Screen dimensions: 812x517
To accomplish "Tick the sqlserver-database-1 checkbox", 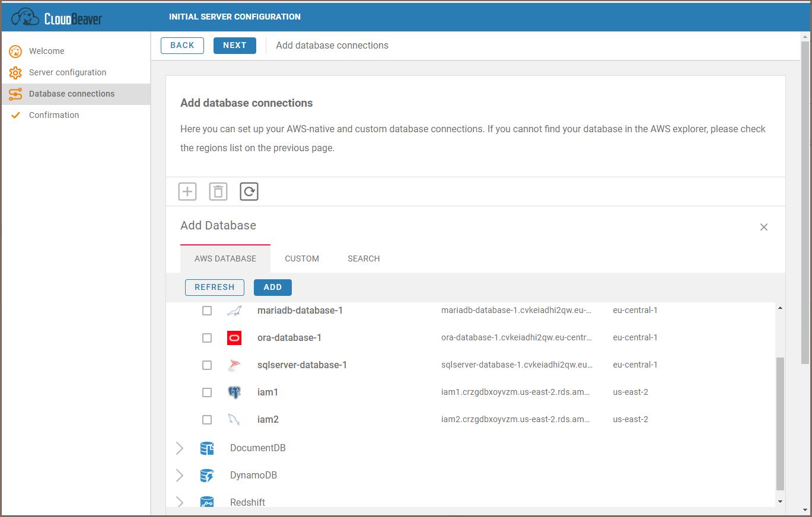I will coord(207,365).
